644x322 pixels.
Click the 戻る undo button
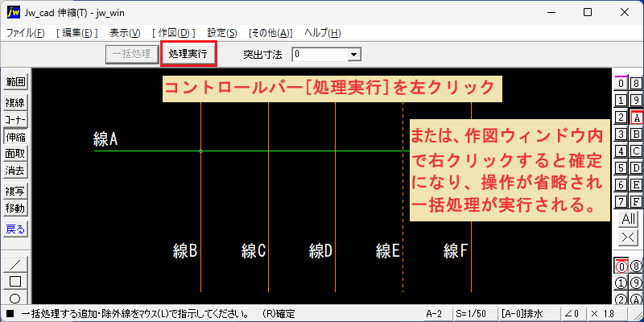(x=15, y=229)
